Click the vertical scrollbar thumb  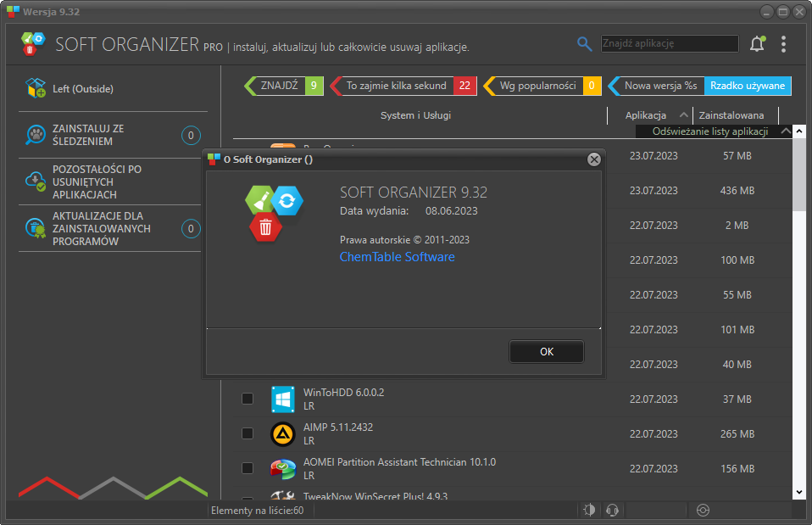click(x=799, y=174)
